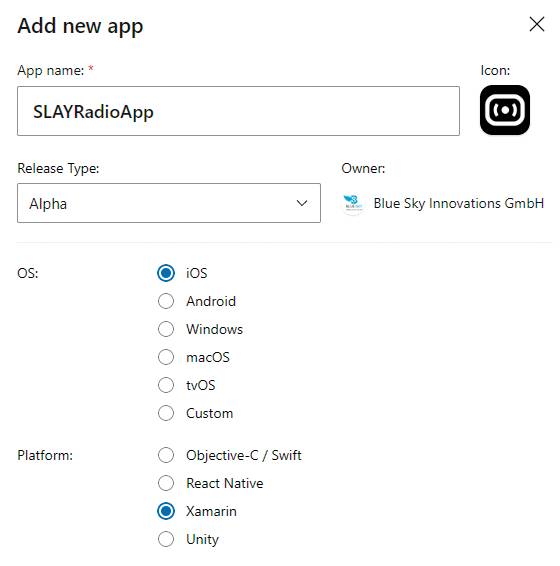Choose React Native as platform

pyautogui.click(x=166, y=483)
